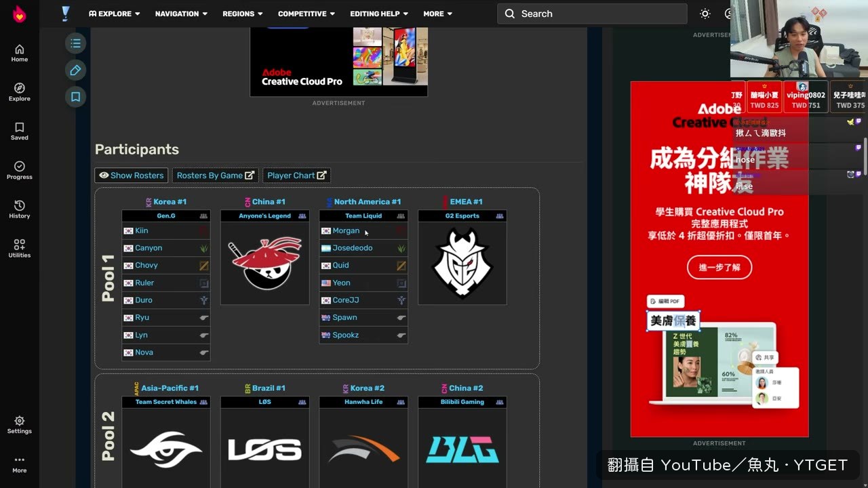Click inside the Search field

tap(592, 14)
